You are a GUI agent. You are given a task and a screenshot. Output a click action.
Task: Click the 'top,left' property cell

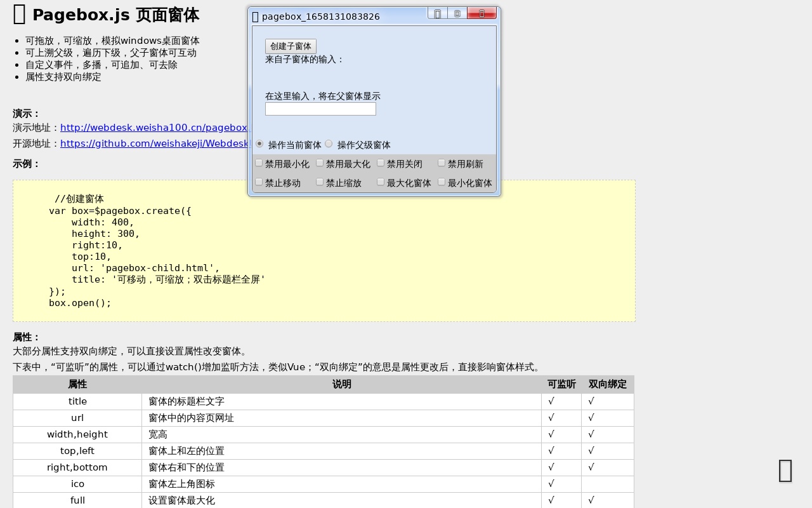click(x=77, y=451)
